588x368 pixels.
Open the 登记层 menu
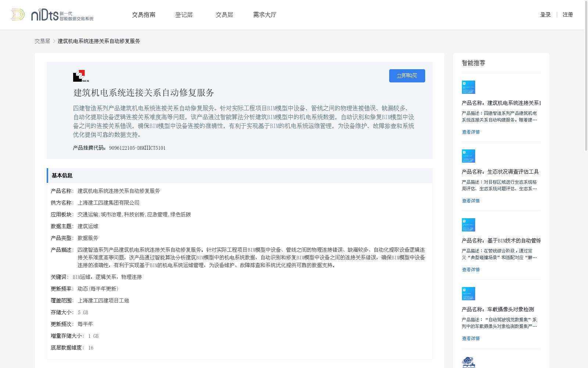184,15
